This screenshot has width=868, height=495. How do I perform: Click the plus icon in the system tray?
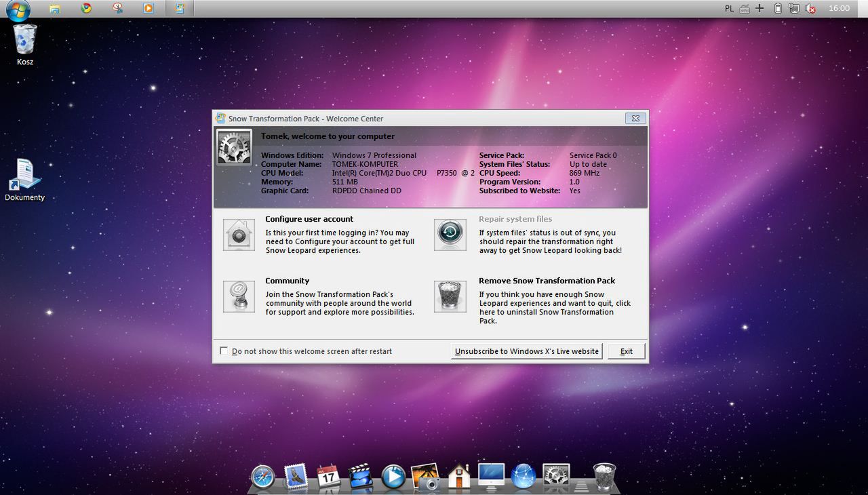click(x=759, y=8)
